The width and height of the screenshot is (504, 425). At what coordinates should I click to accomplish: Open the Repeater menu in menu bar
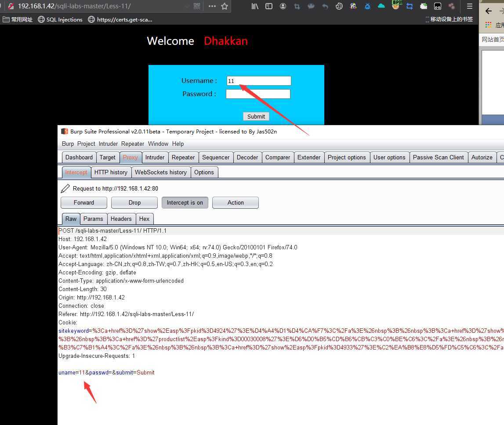133,144
